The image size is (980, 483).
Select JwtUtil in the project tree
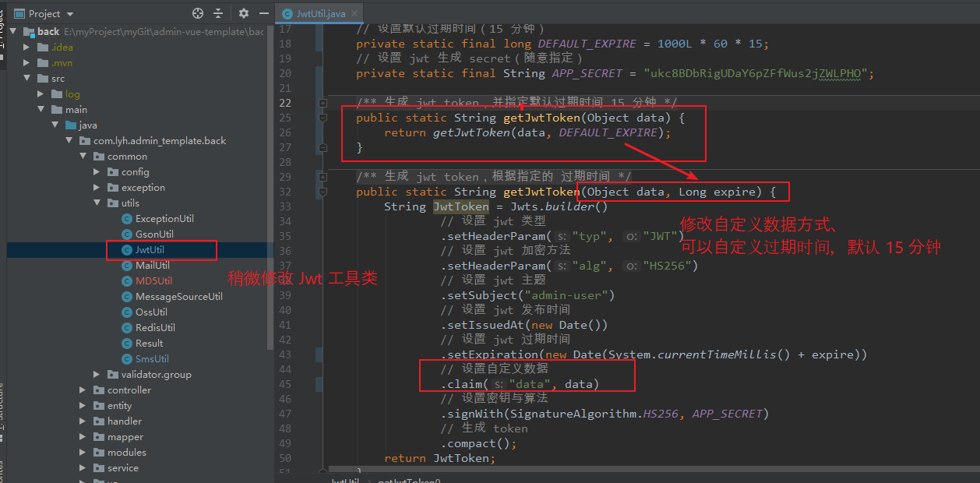150,250
